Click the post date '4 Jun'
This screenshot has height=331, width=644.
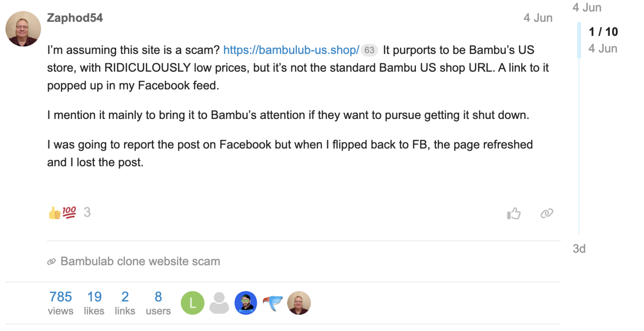pos(538,18)
